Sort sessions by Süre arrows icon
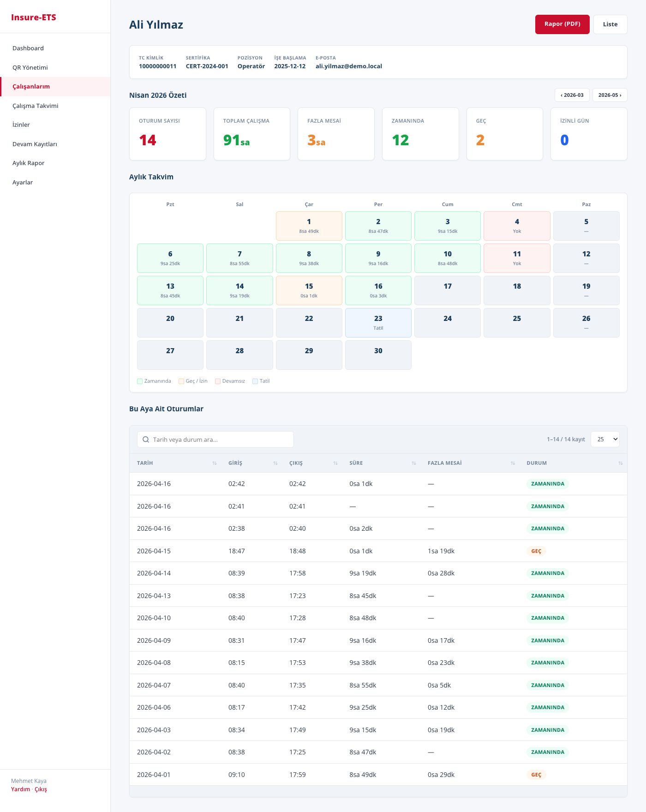Viewport: 646px width, 812px height. pyautogui.click(x=414, y=463)
